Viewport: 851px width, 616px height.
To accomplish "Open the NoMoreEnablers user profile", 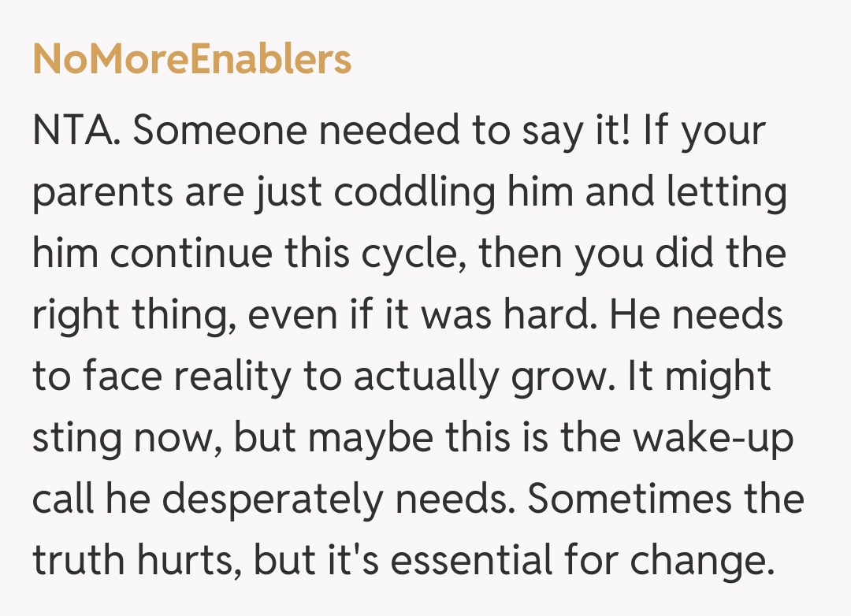I will tap(191, 60).
